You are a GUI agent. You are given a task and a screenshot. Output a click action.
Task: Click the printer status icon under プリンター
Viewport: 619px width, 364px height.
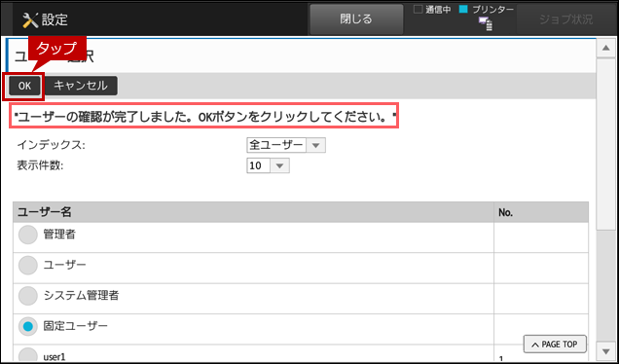[486, 23]
